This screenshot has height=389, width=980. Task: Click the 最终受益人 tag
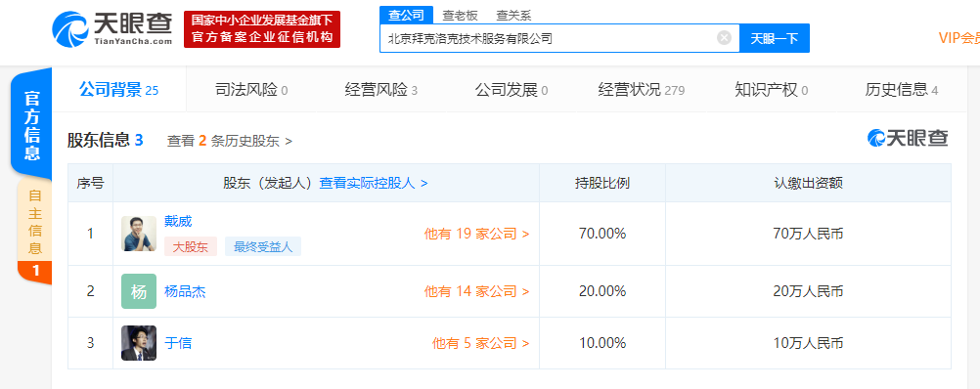(263, 246)
